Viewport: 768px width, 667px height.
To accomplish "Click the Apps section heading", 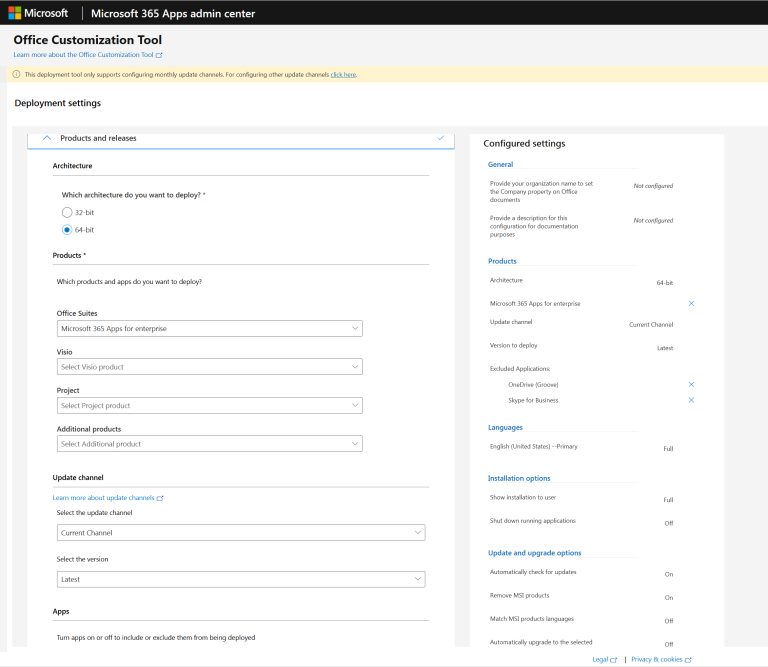I will (61, 611).
